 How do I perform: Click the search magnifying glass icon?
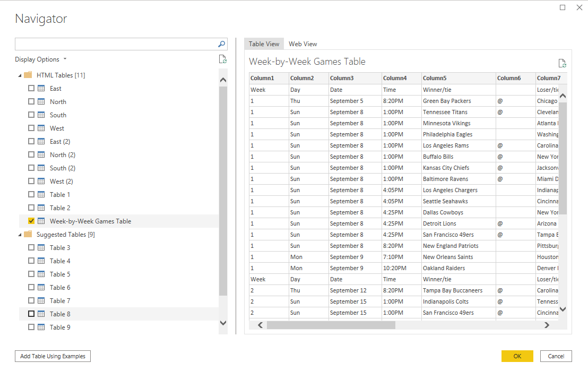(x=221, y=44)
